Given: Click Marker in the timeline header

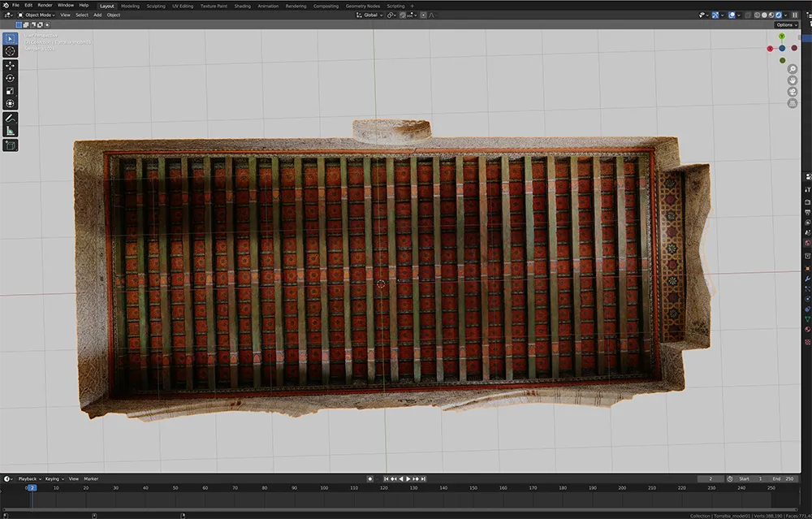Looking at the screenshot, I should (x=91, y=478).
